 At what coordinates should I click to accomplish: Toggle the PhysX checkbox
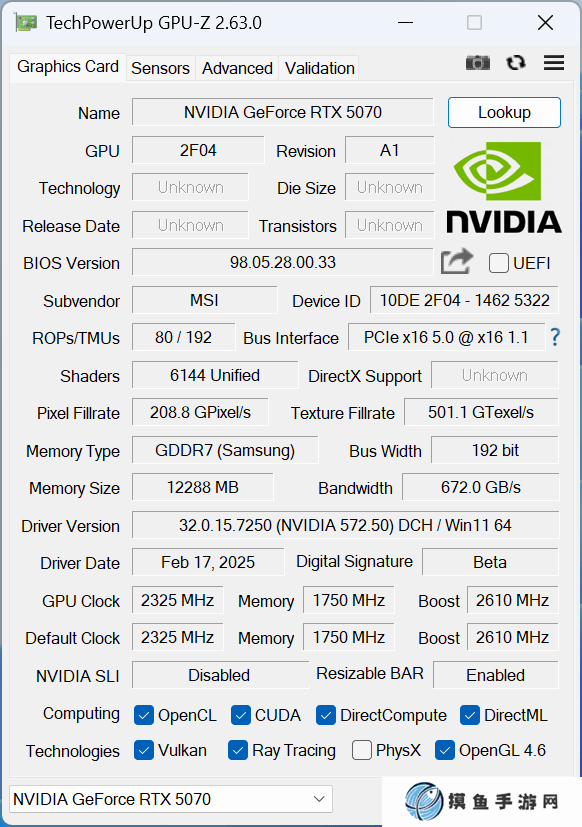pyautogui.click(x=361, y=750)
